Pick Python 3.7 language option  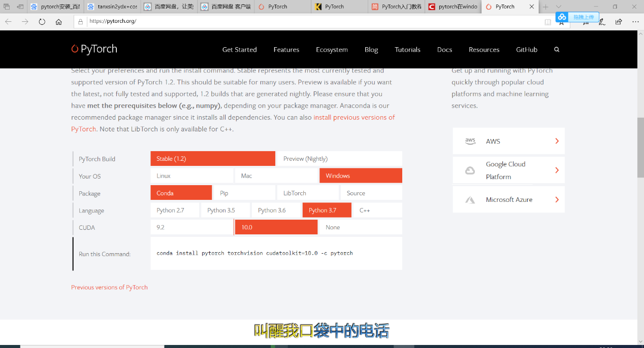(327, 210)
